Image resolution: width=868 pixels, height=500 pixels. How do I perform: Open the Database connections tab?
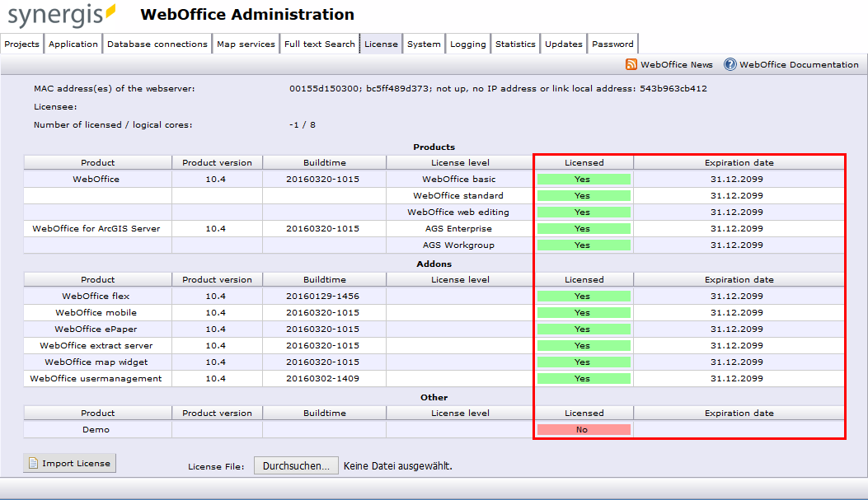click(x=156, y=43)
